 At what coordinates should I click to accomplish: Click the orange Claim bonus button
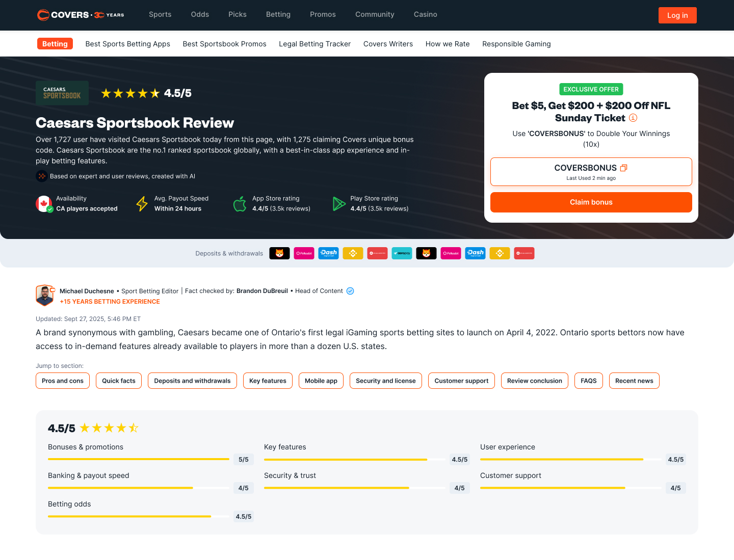[x=591, y=202]
